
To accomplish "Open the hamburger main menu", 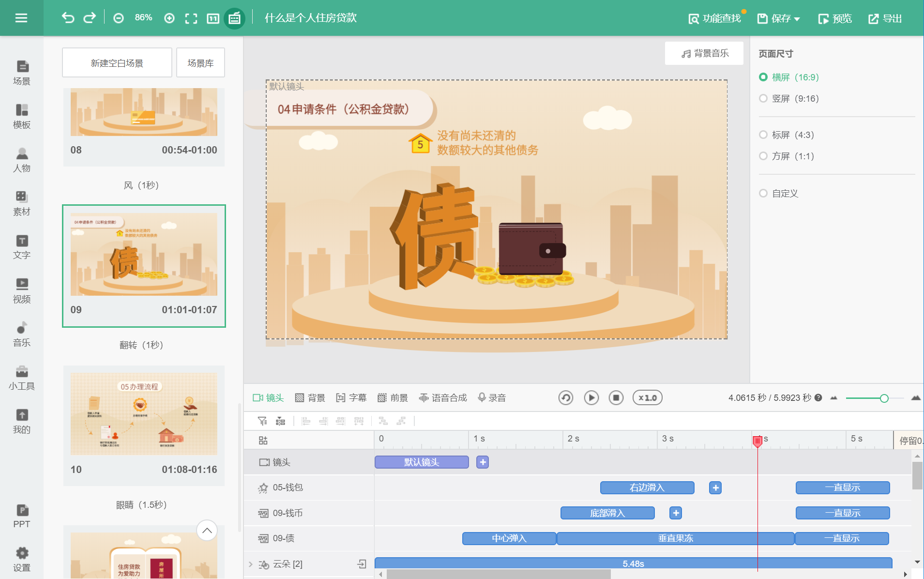I will pyautogui.click(x=21, y=18).
